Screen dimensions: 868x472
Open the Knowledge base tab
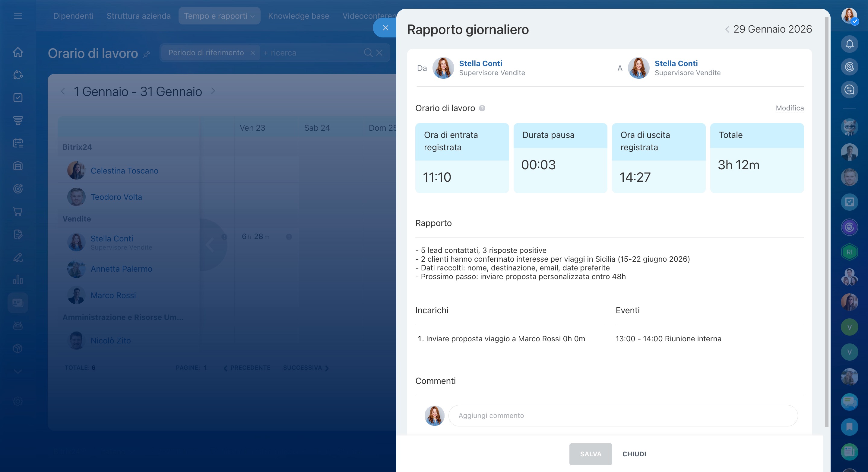click(x=298, y=16)
